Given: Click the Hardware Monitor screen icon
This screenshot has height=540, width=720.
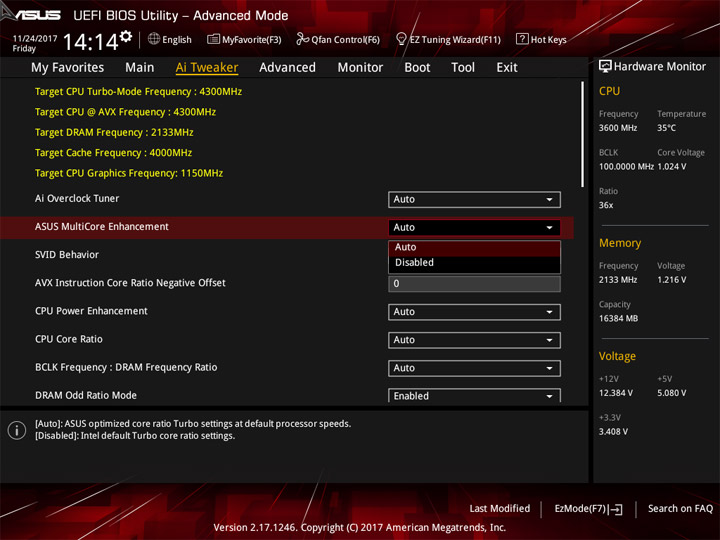Looking at the screenshot, I should pyautogui.click(x=605, y=67).
